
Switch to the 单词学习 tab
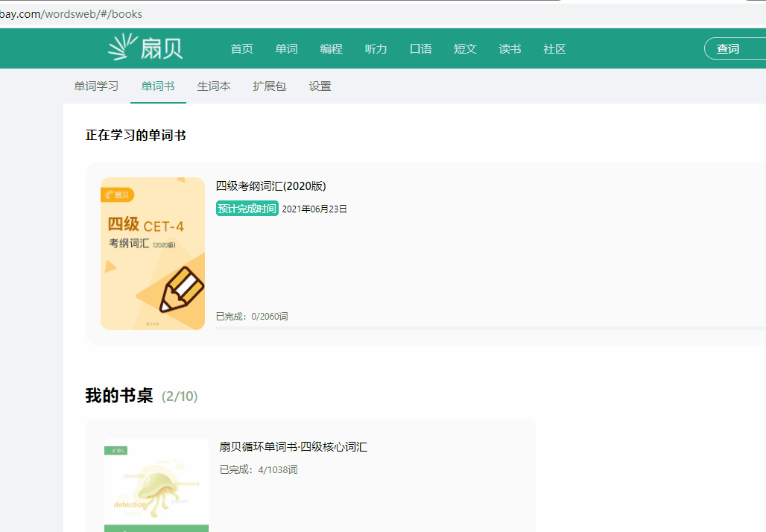(x=96, y=86)
